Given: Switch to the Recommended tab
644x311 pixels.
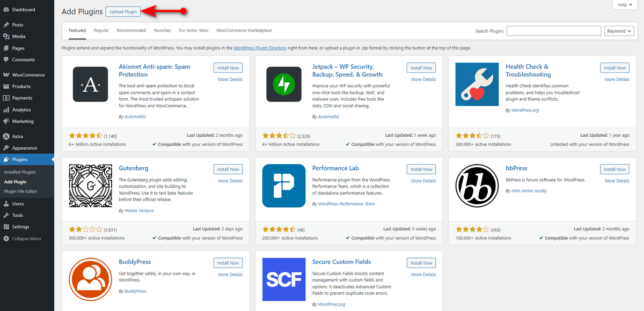Looking at the screenshot, I should 131,31.
